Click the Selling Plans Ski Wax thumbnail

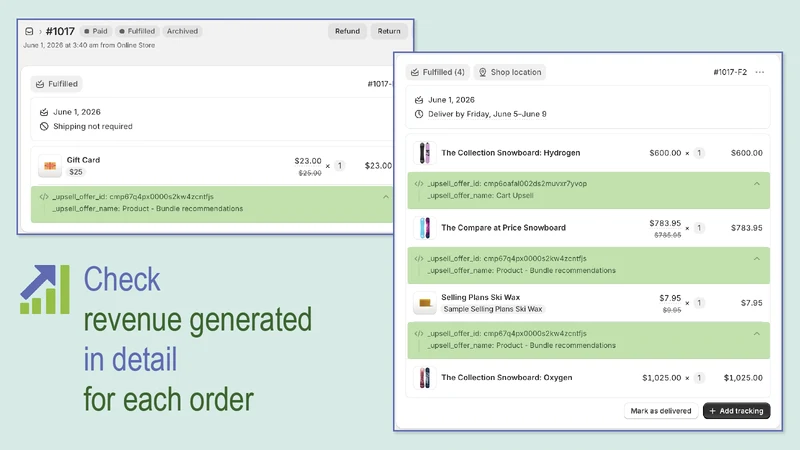click(x=424, y=303)
